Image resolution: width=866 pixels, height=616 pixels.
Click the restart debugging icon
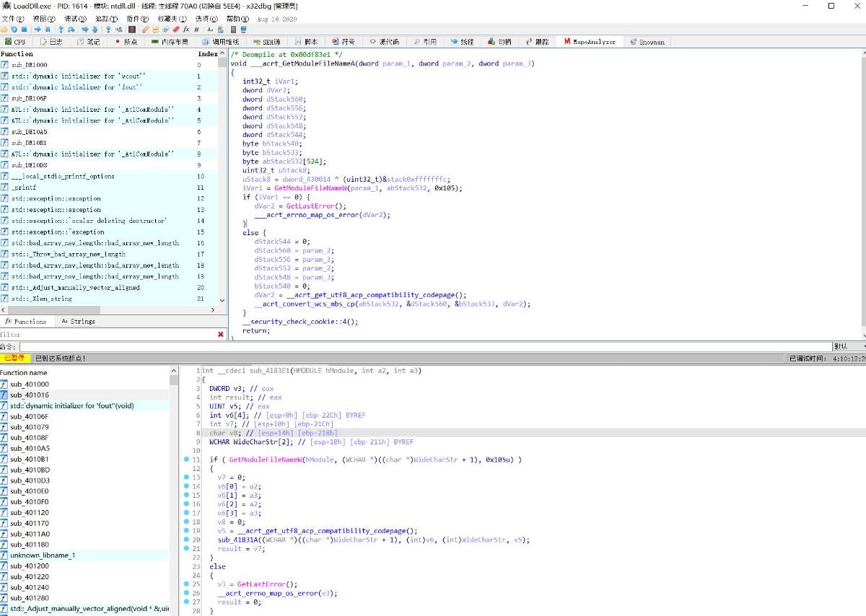[14, 30]
